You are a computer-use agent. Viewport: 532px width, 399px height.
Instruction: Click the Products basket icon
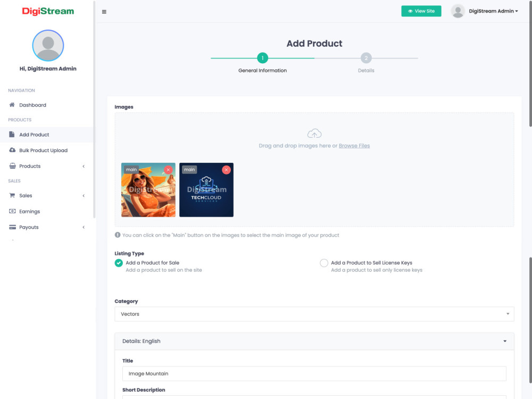(13, 166)
